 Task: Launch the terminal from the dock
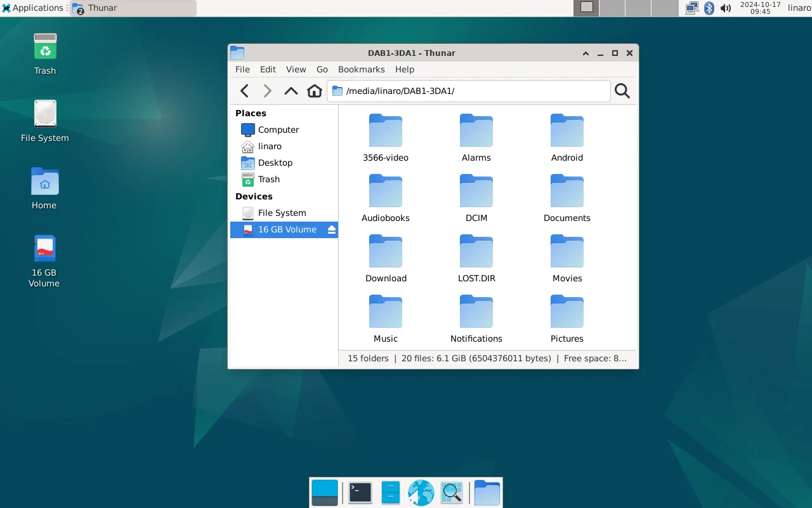[360, 493]
